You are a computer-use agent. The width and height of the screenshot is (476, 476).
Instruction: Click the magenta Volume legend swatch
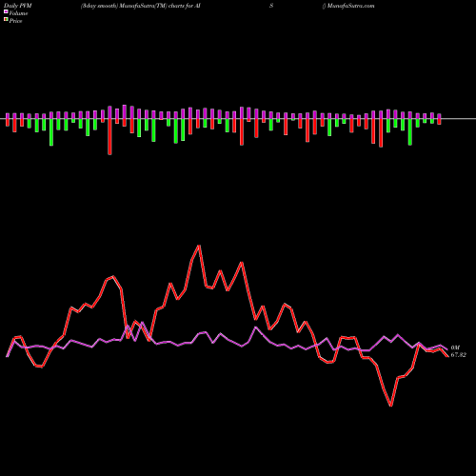6,11
